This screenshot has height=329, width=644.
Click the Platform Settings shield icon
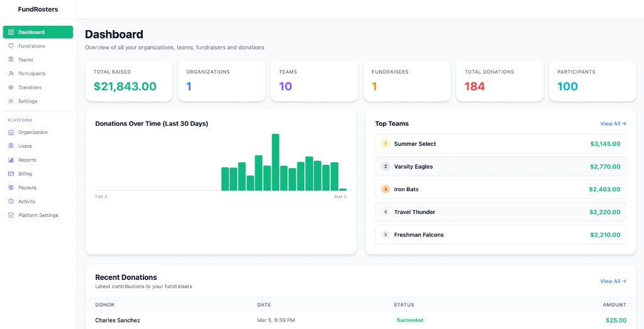(11, 215)
